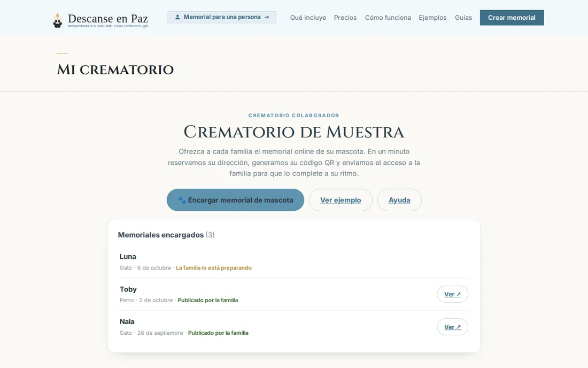Image resolution: width=588 pixels, height=368 pixels.
Task: Open Cómo funciona in navigation
Action: pyautogui.click(x=388, y=18)
